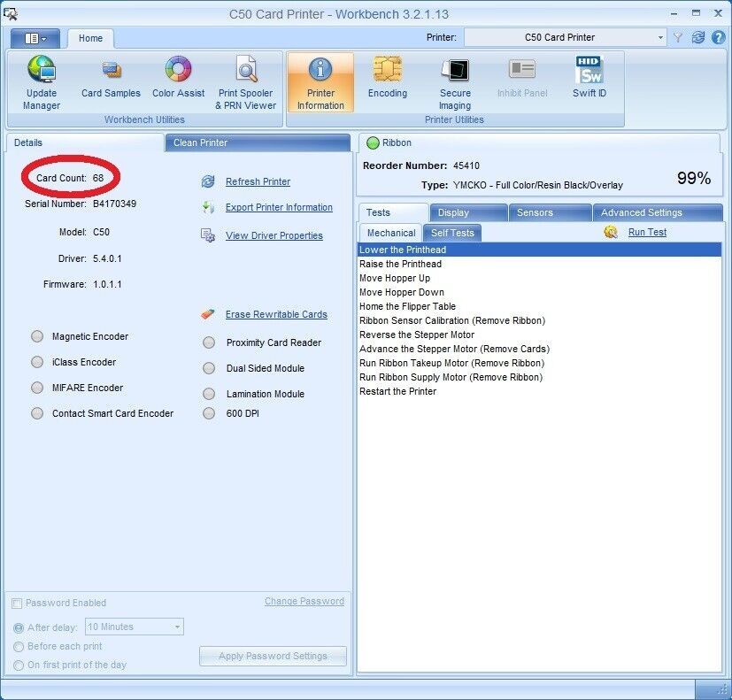Screen dimensions: 732x700
Task: Click the application icon in title bar
Action: tap(11, 14)
